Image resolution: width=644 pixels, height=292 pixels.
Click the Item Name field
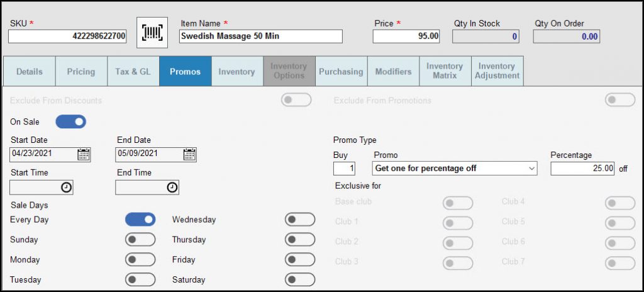[x=261, y=36]
